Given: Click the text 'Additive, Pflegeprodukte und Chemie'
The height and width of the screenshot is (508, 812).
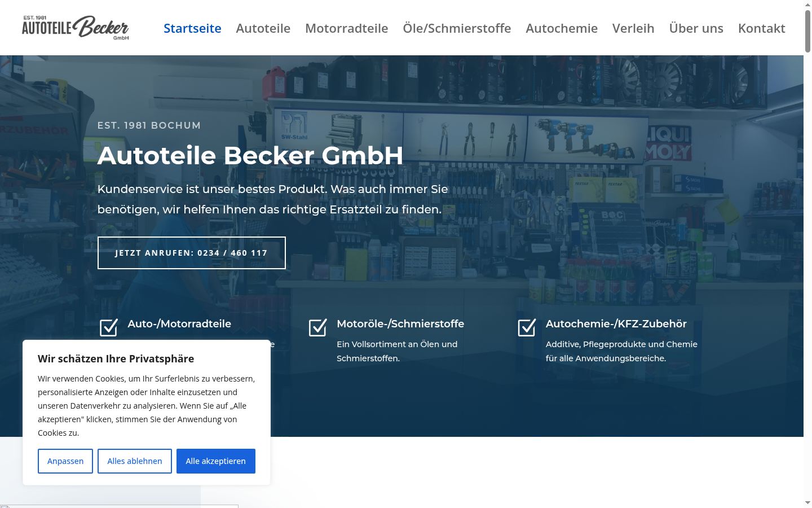Looking at the screenshot, I should click(x=621, y=344).
